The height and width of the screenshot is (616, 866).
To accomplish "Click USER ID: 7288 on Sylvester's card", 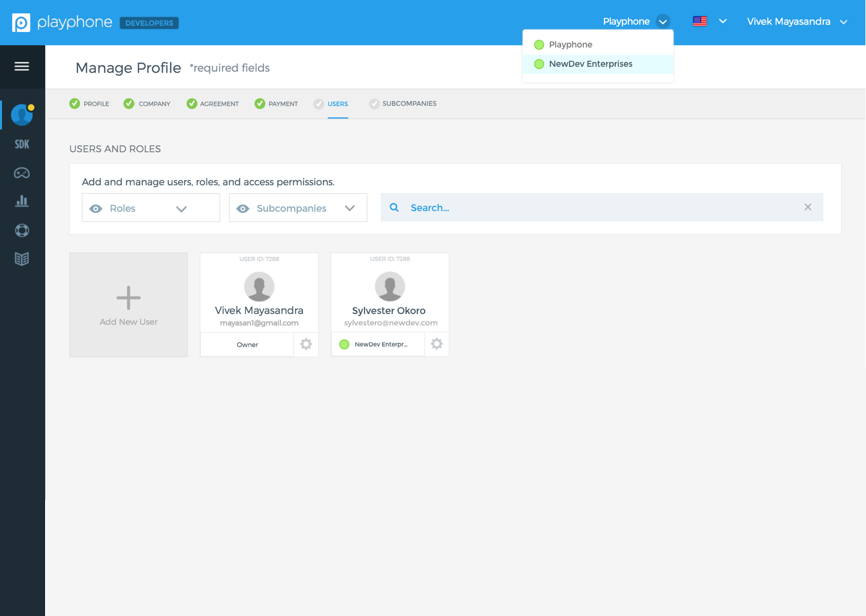I will pyautogui.click(x=390, y=259).
